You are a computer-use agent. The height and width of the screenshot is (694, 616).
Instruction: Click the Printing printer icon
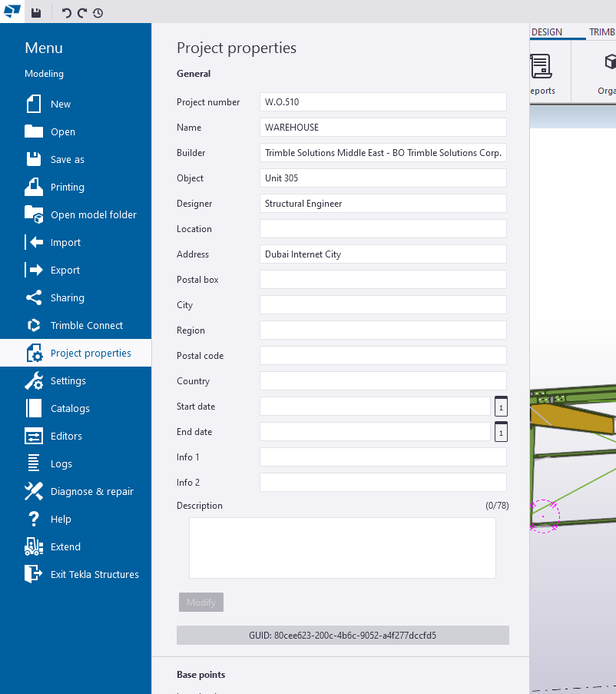point(34,187)
